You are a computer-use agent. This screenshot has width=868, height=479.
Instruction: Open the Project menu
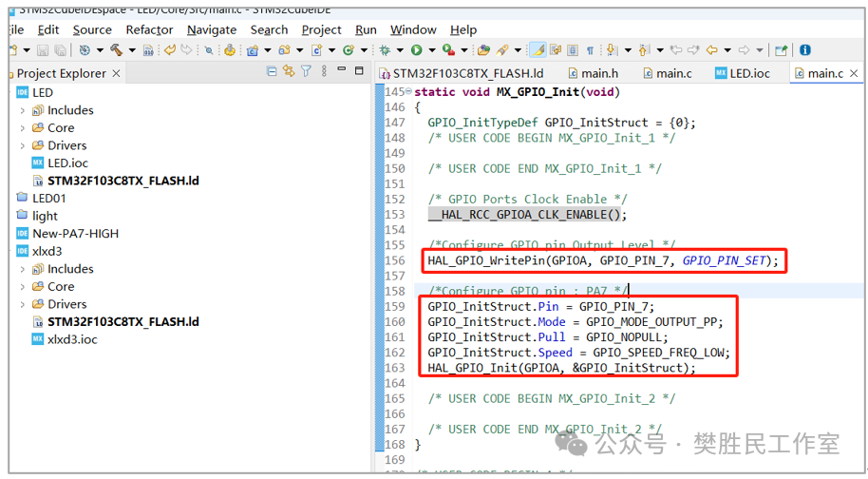pos(322,29)
